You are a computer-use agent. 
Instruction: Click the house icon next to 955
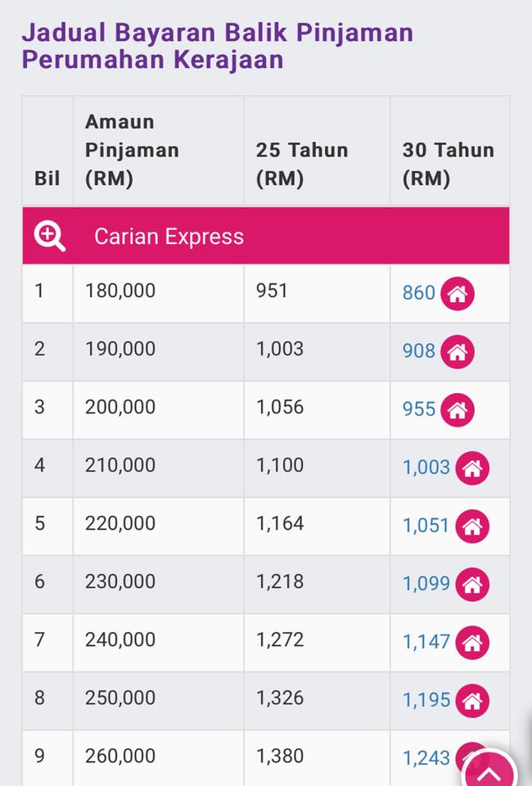tap(458, 409)
